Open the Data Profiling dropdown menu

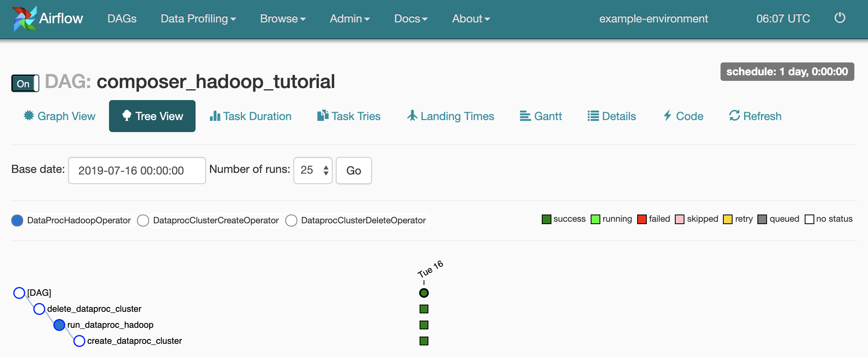tap(198, 19)
